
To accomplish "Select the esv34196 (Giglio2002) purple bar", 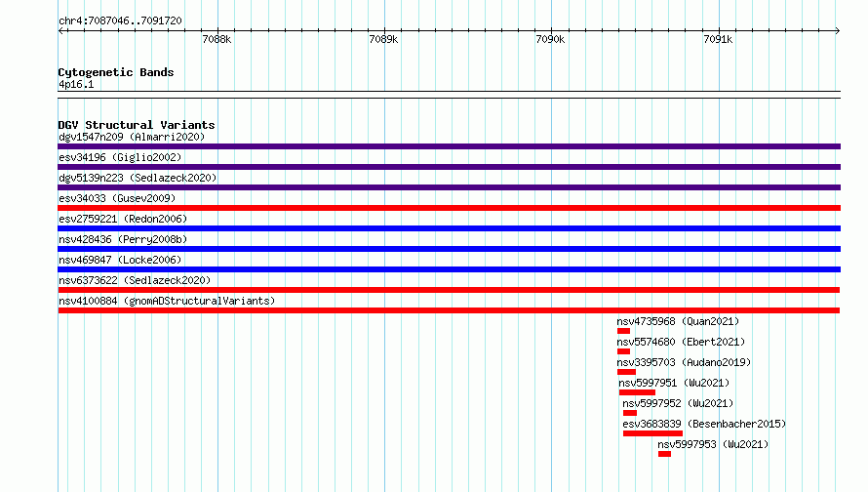I will (x=449, y=167).
